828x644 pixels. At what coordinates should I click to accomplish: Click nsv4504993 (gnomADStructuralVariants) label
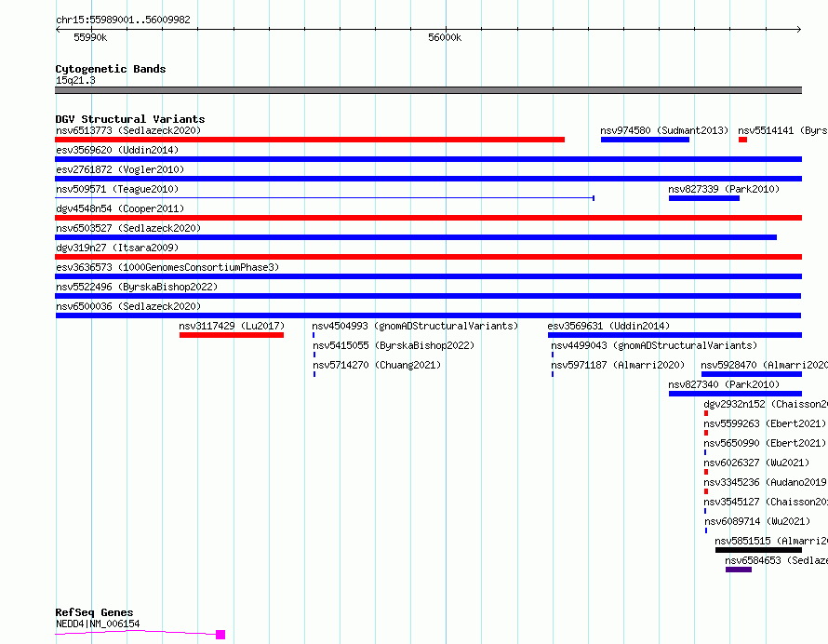coord(415,326)
